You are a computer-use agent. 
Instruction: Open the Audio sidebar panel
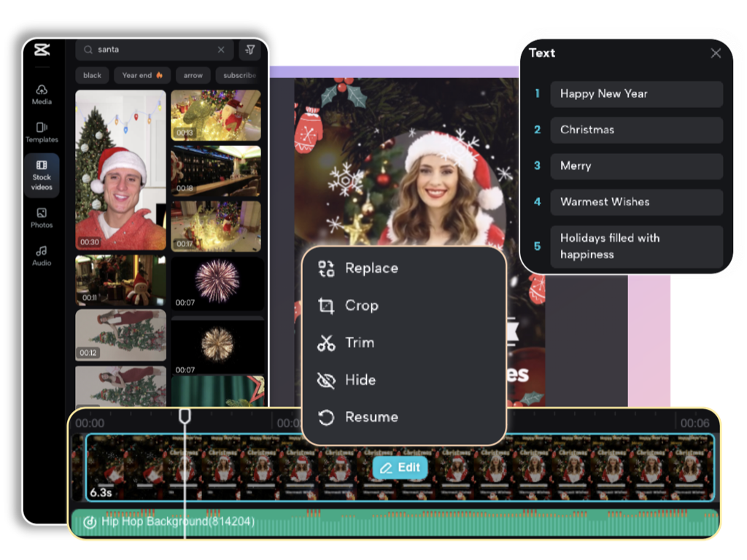pyautogui.click(x=42, y=256)
